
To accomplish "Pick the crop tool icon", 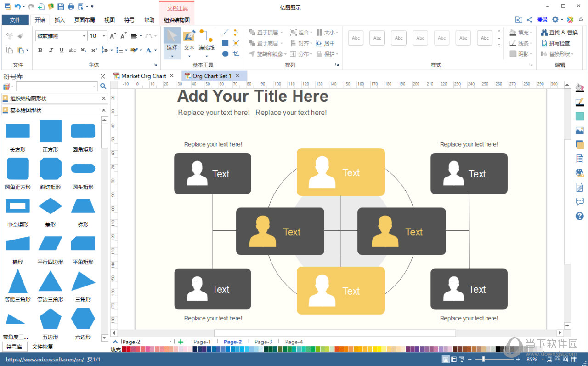I will point(236,54).
